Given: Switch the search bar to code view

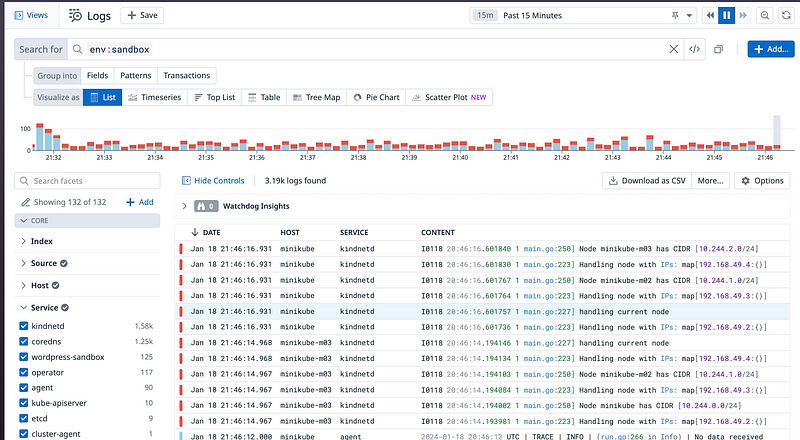Looking at the screenshot, I should coord(694,48).
